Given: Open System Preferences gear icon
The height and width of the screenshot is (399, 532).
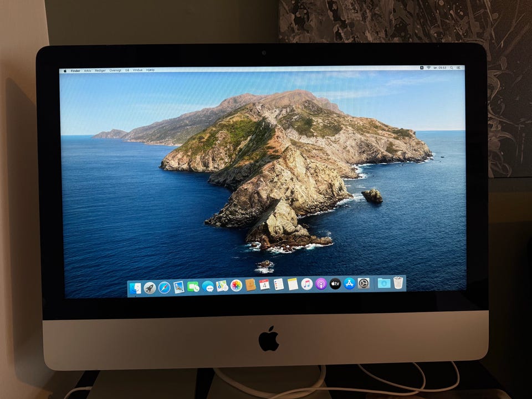Looking at the screenshot, I should tap(364, 283).
